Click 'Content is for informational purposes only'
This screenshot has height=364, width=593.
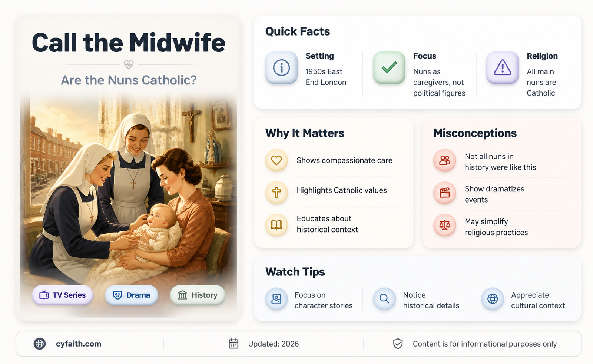click(485, 344)
